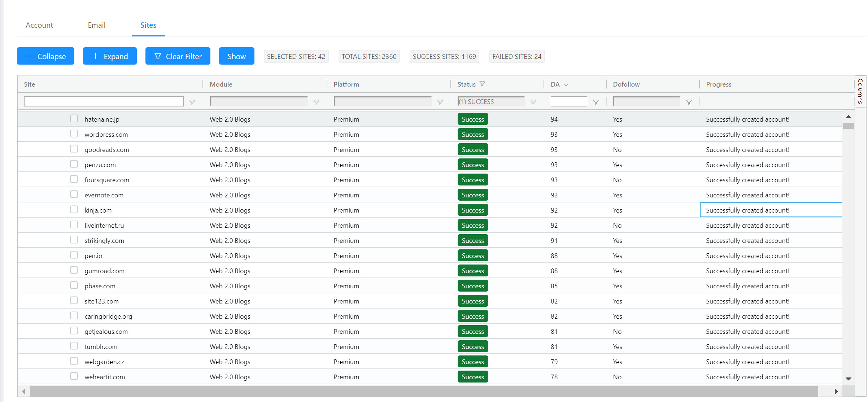Check the hatena.ne.jp site checkbox
Image resolution: width=868 pixels, height=402 pixels.
[x=74, y=118]
